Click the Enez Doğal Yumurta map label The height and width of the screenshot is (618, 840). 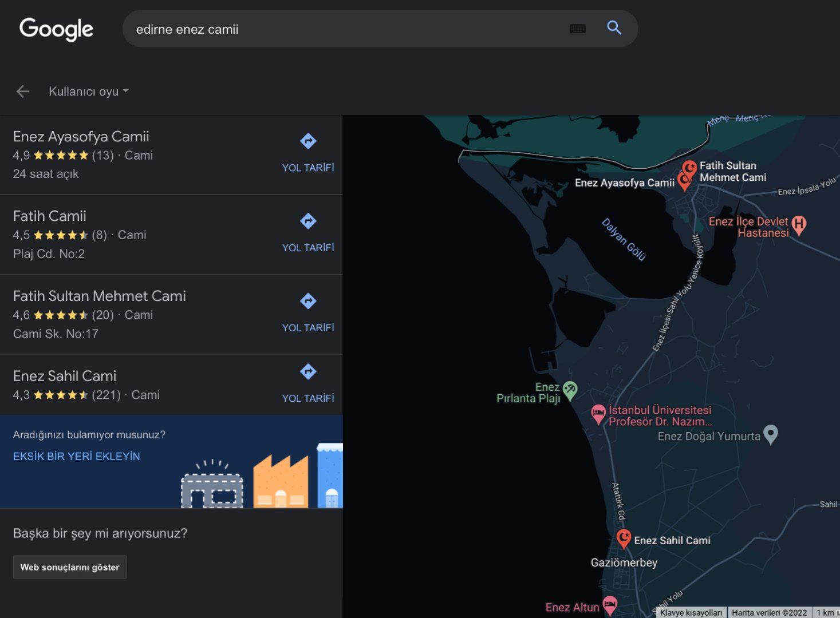tap(709, 436)
